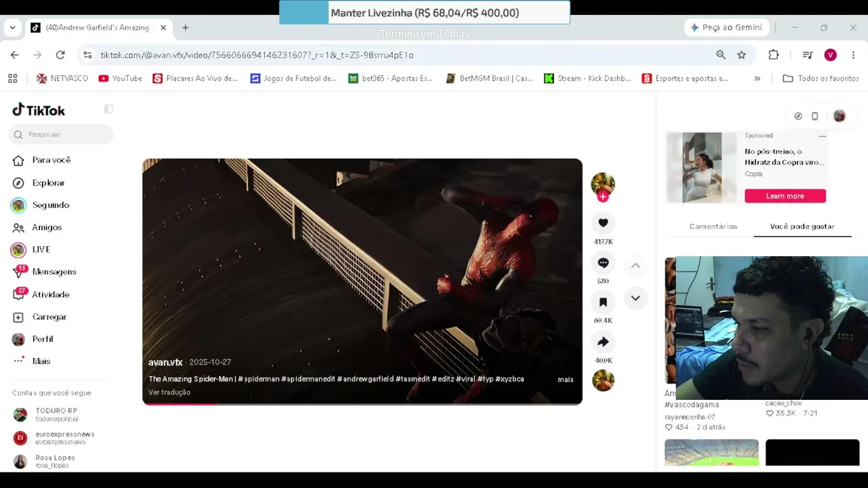Open the #spiderman hashtag link
The height and width of the screenshot is (488, 868).
coord(258,380)
